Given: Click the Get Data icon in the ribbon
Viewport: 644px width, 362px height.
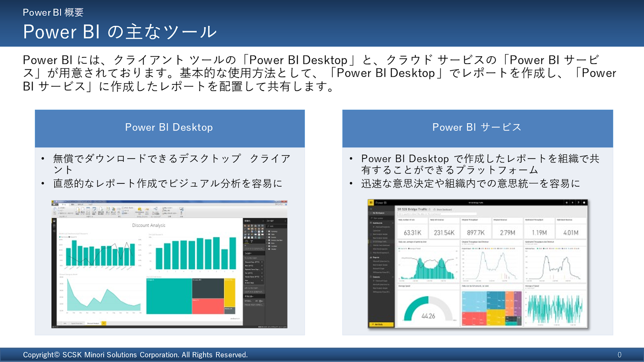Looking at the screenshot, I should (x=79, y=210).
